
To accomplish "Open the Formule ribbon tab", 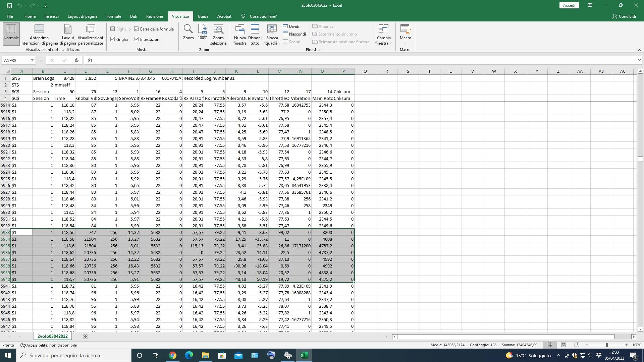I will [113, 16].
